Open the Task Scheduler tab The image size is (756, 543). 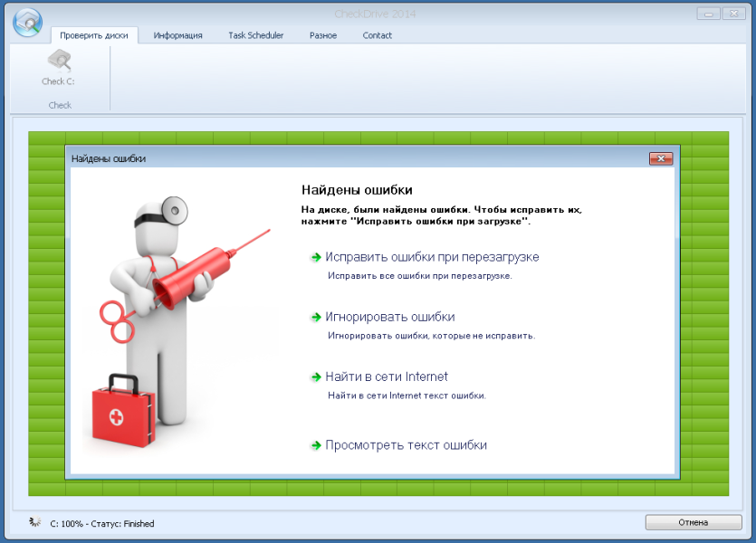click(x=256, y=35)
